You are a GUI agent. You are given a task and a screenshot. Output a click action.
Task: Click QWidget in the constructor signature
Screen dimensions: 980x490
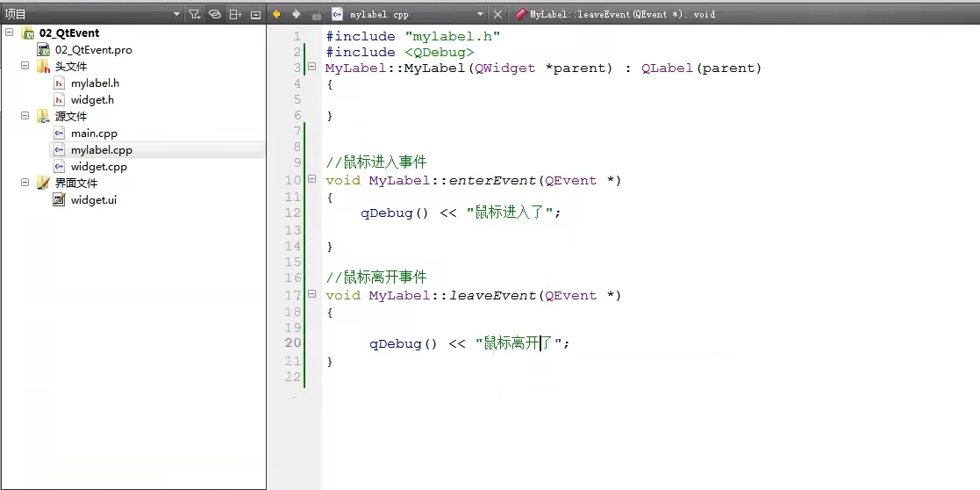(505, 68)
